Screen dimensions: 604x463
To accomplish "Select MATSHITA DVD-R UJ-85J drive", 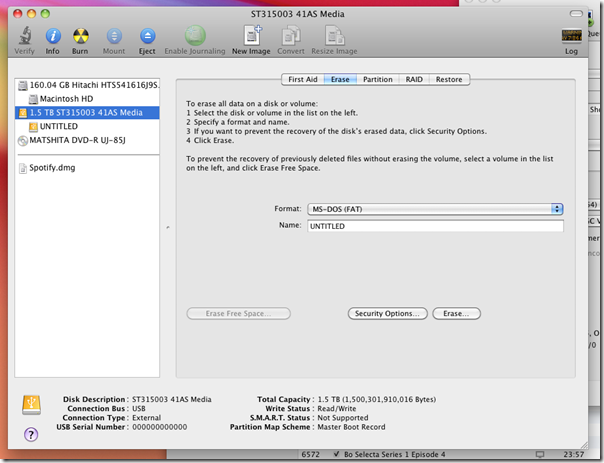I will point(87,141).
